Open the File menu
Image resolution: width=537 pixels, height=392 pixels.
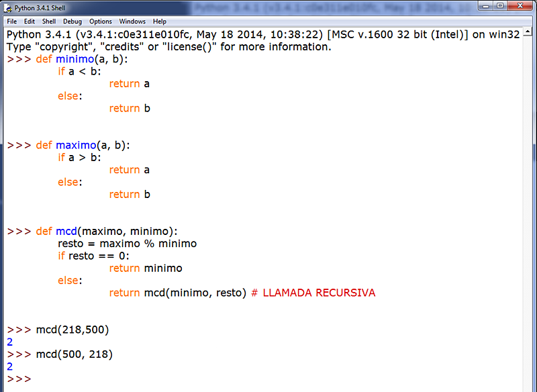(x=11, y=21)
